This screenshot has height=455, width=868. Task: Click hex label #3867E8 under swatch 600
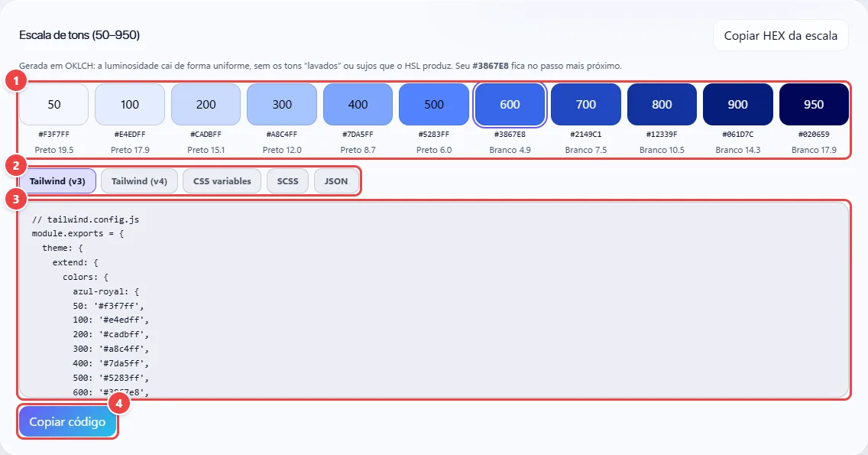[x=510, y=134]
